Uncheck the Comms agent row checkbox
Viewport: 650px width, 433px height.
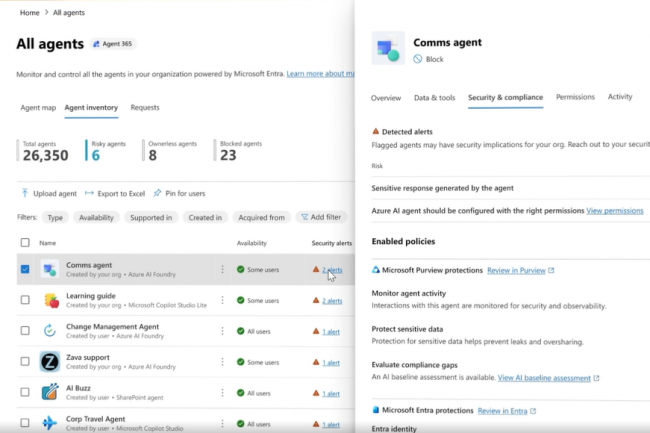point(25,269)
